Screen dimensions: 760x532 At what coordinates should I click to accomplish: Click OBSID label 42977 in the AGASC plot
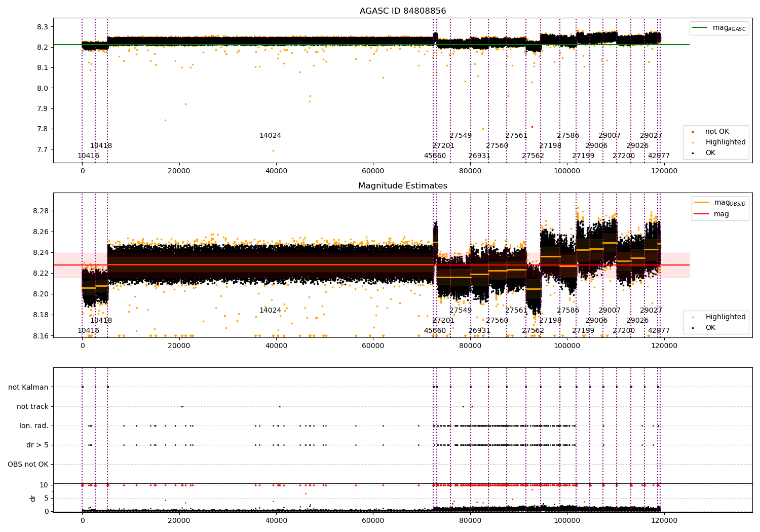pos(659,156)
